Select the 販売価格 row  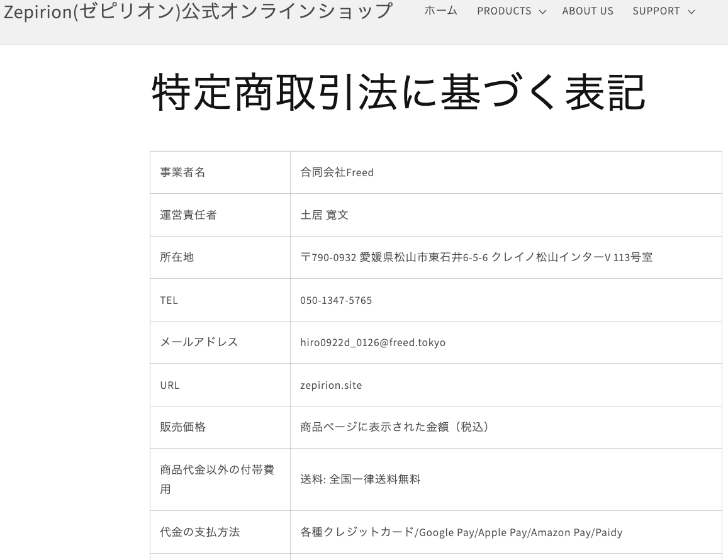coord(182,427)
